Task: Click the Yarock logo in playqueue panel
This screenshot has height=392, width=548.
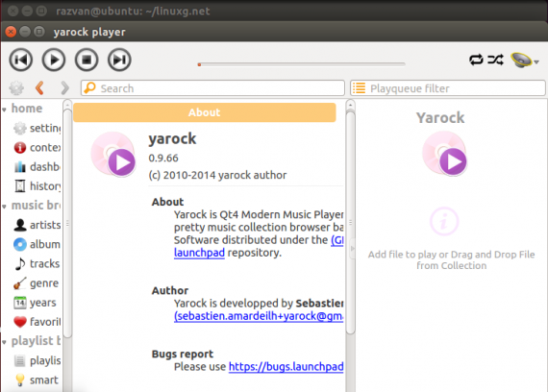Action: coord(444,153)
